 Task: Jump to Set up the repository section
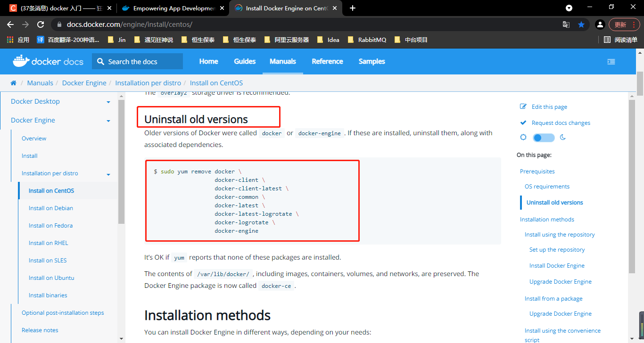pos(557,250)
